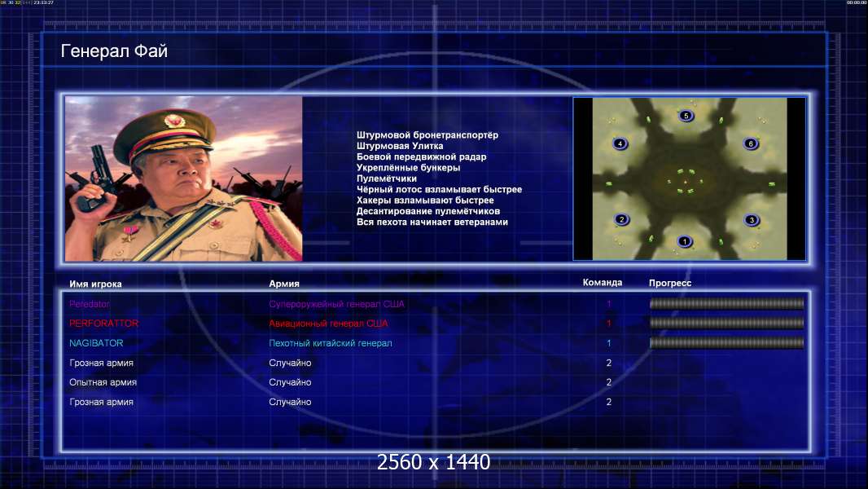Screen dimensions: 868x489
Task: Click Случайно in the Опытная армия row
Action: tap(290, 383)
